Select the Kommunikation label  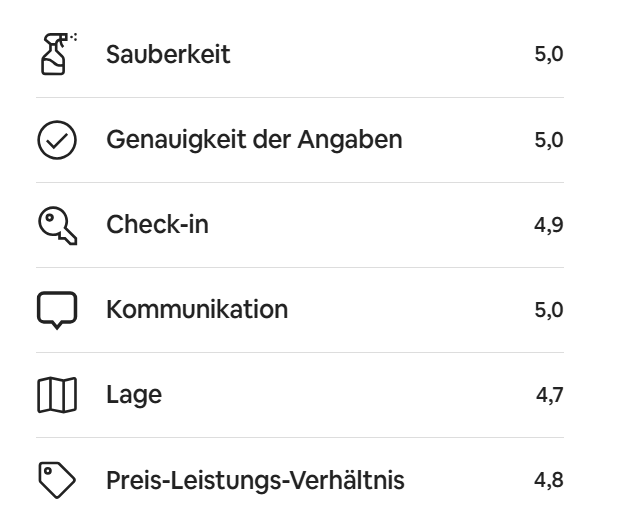197,310
